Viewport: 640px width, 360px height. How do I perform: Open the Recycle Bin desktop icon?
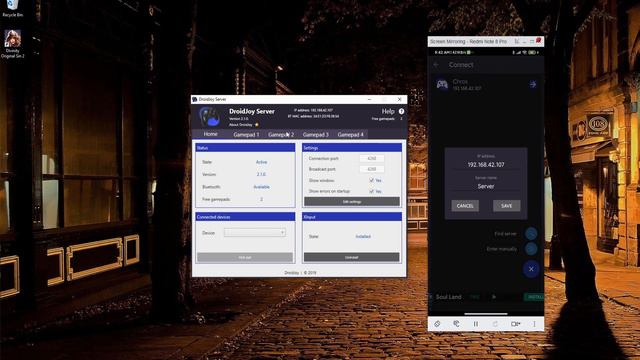coord(13,7)
